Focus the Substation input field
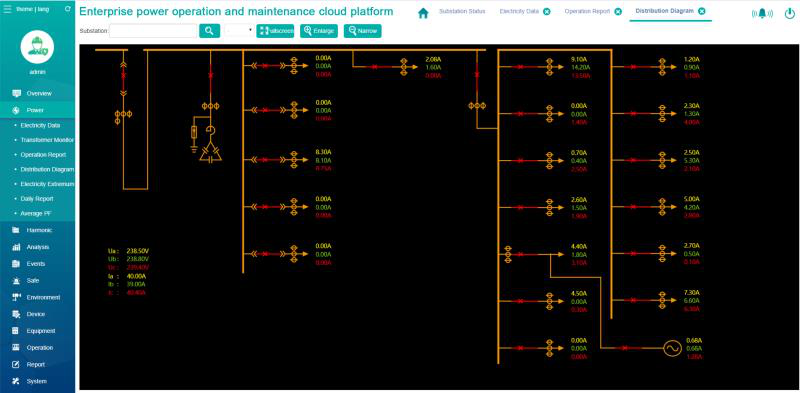800x393 pixels. pyautogui.click(x=153, y=31)
